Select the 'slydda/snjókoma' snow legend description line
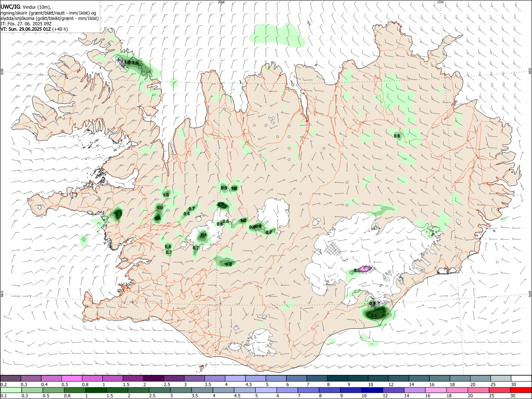The height and width of the screenshot is (399, 532). click(49, 18)
